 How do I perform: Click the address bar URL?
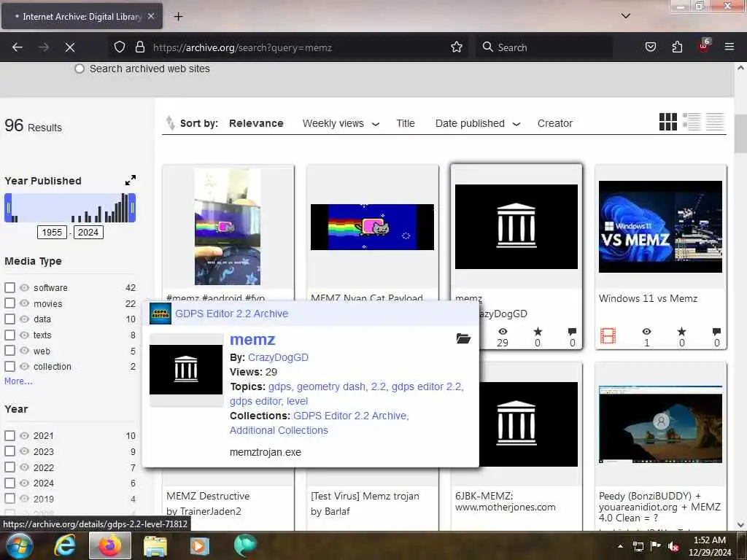coord(242,47)
